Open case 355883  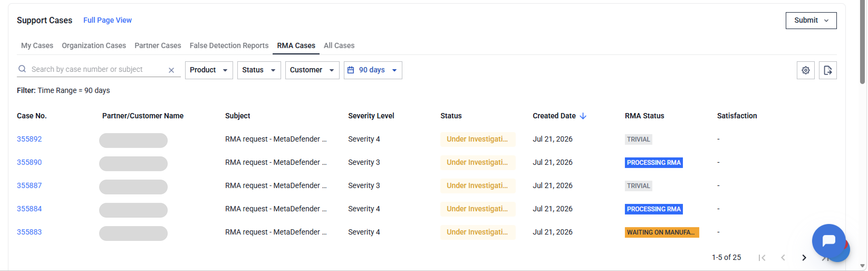[x=29, y=232]
